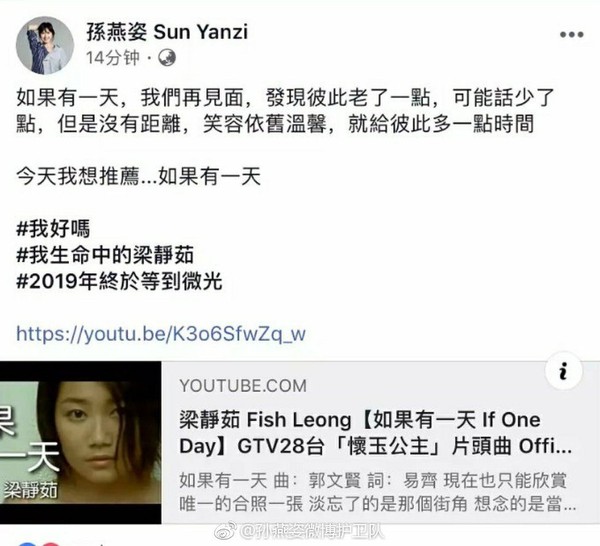Open the youtu.be/K3o6SfwZq_w link
Screen dimensions: 600x546
coord(161,334)
